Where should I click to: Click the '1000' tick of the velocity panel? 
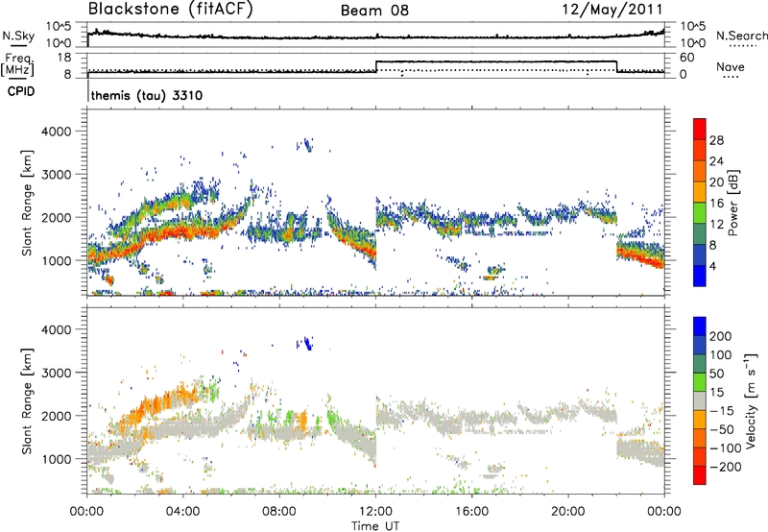point(56,459)
